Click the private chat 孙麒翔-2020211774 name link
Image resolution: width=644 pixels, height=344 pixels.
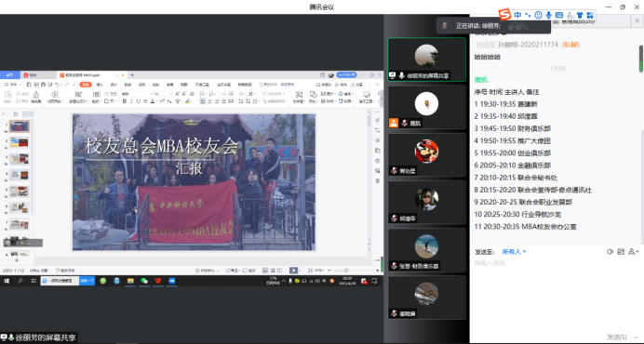pyautogui.click(x=528, y=45)
